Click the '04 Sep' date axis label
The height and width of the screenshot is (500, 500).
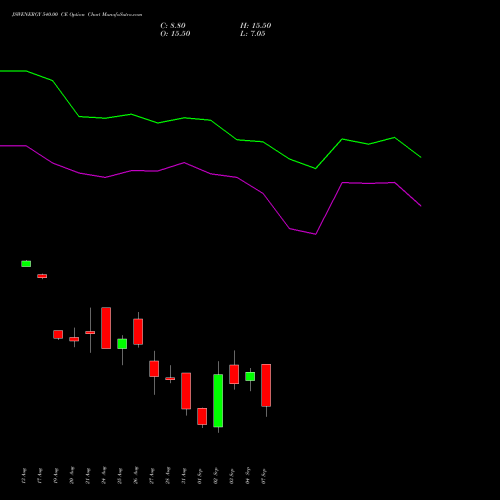point(248,476)
